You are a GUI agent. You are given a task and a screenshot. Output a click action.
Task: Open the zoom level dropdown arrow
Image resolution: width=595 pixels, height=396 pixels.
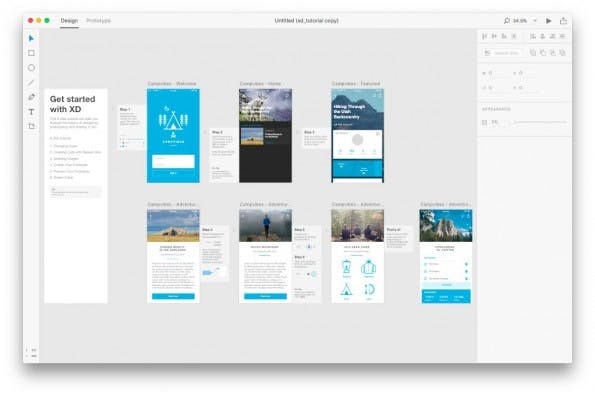(535, 21)
